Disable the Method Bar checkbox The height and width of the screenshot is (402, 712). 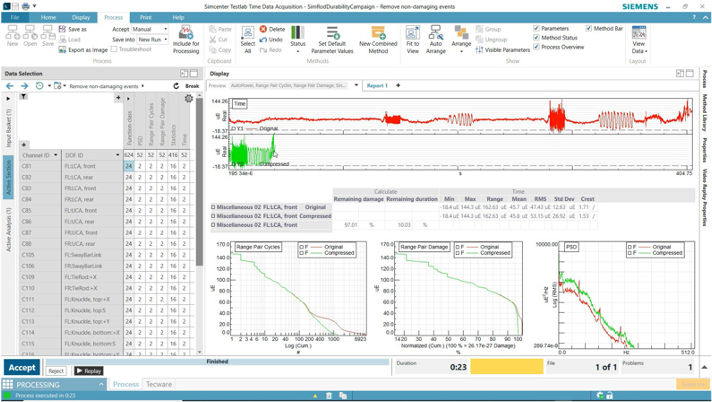(x=589, y=29)
